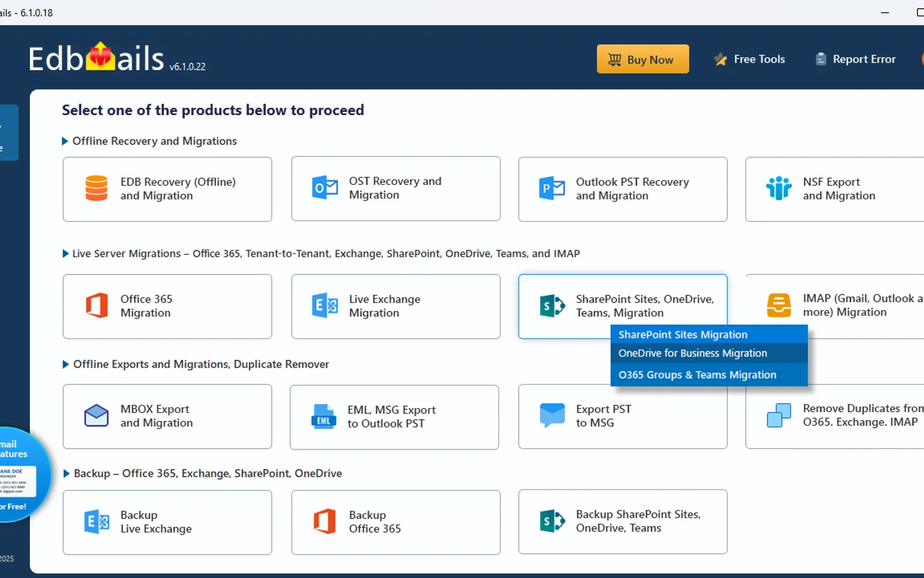This screenshot has width=924, height=578.
Task: Minimize the Edbmails window
Action: click(884, 12)
